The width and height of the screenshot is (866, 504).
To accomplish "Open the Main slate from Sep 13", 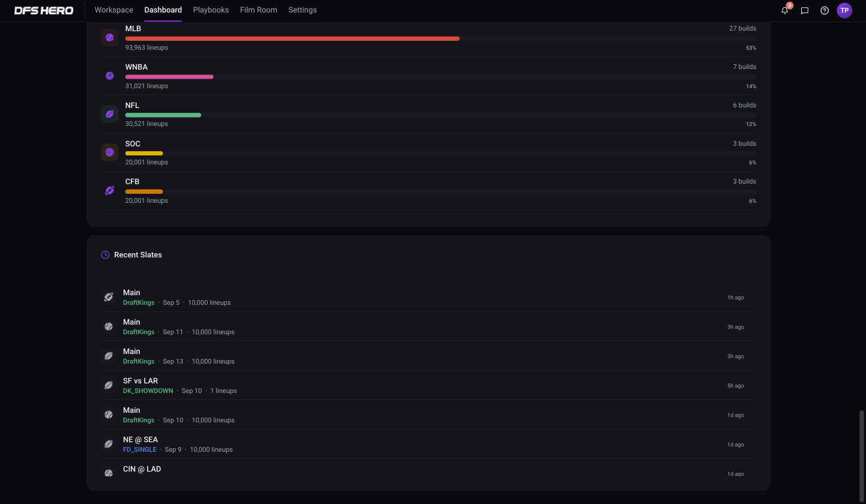I will [x=428, y=356].
